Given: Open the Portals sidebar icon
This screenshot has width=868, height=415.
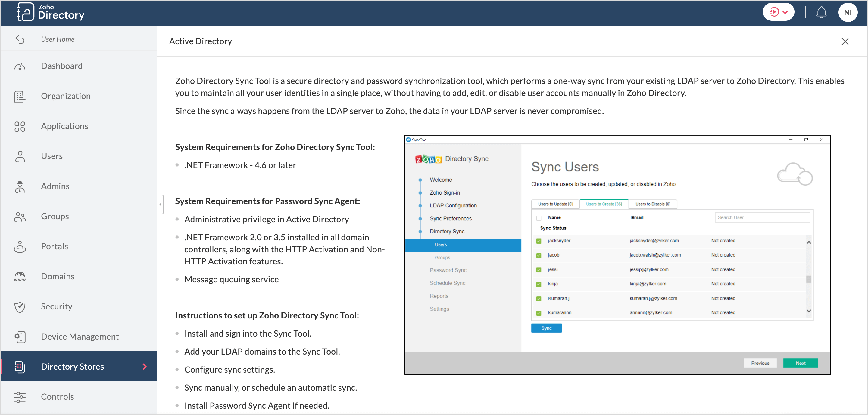Looking at the screenshot, I should coord(20,247).
